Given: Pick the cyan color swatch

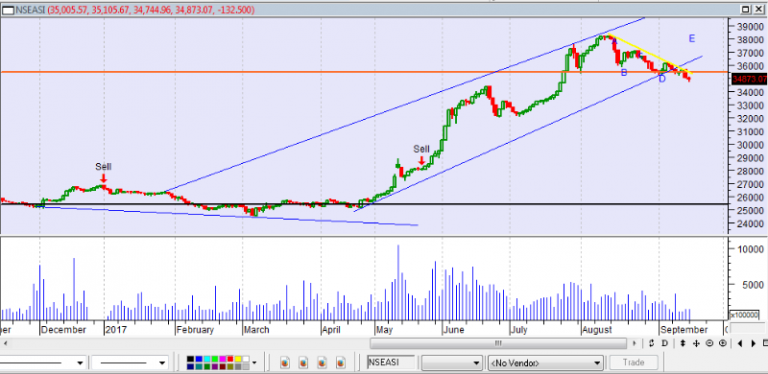Looking at the screenshot, I should tap(207, 359).
